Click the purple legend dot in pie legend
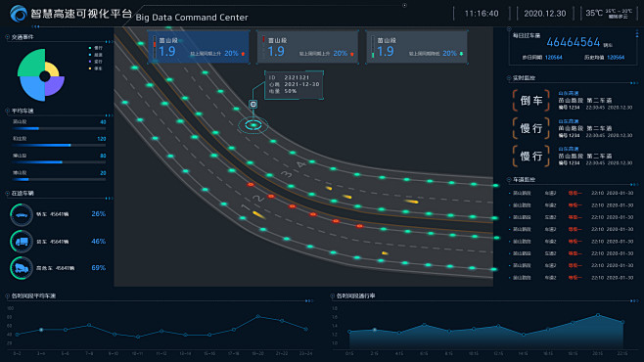This screenshot has height=362, width=644. click(x=90, y=62)
